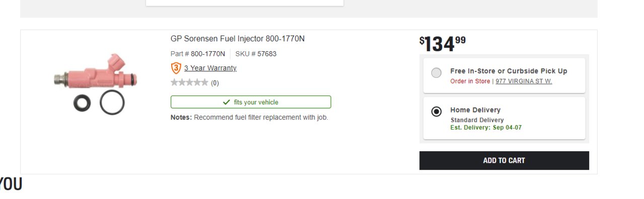Screen dimensions: 644x199
Task: Click the green checkmark in fits your vehicle
Action: pyautogui.click(x=227, y=102)
